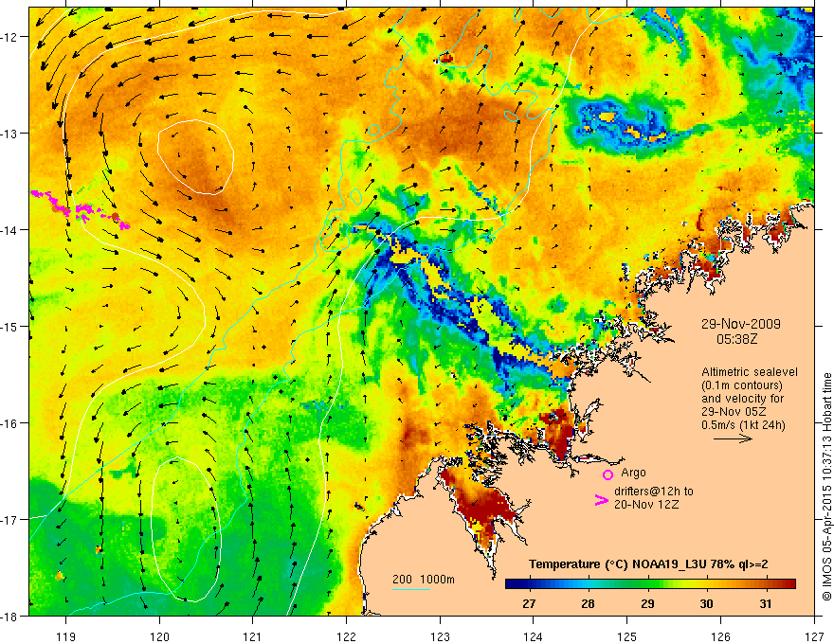The image size is (834, 644).
Task: Click the 'and velocity for' caption line
Action: click(x=742, y=399)
